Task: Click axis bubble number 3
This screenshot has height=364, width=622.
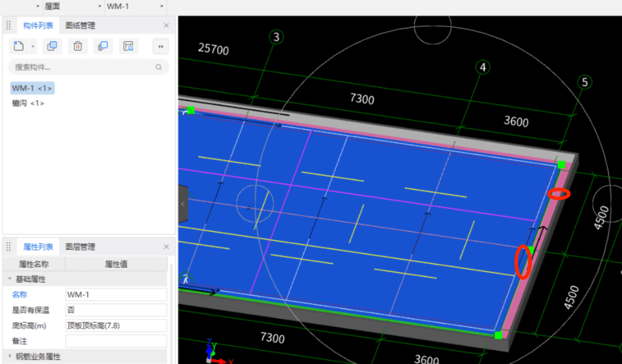Action: click(276, 37)
